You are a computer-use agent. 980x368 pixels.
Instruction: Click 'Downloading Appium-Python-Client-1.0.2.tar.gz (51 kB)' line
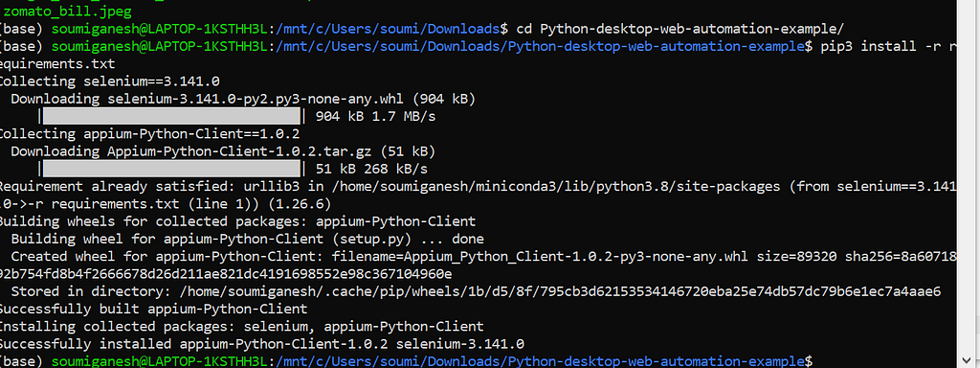223,151
